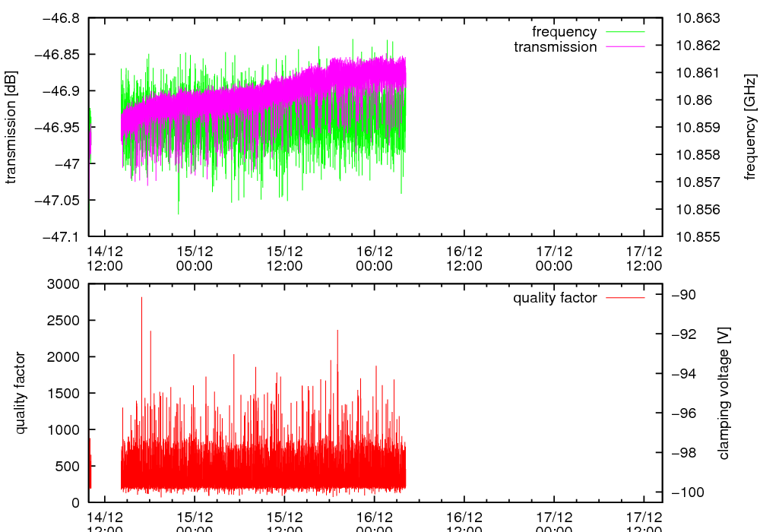
Task: Click the 15/12 12:00 tick in upper plot
Action: 284,258
